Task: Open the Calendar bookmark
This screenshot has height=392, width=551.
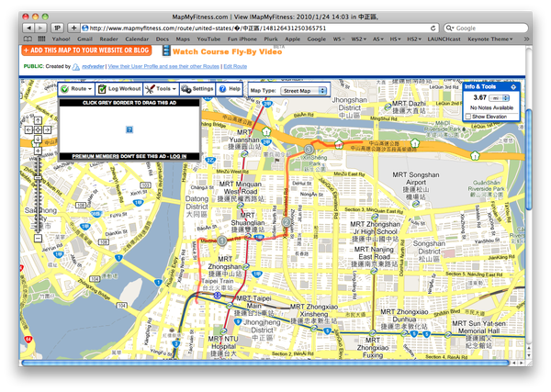Action: [137, 39]
